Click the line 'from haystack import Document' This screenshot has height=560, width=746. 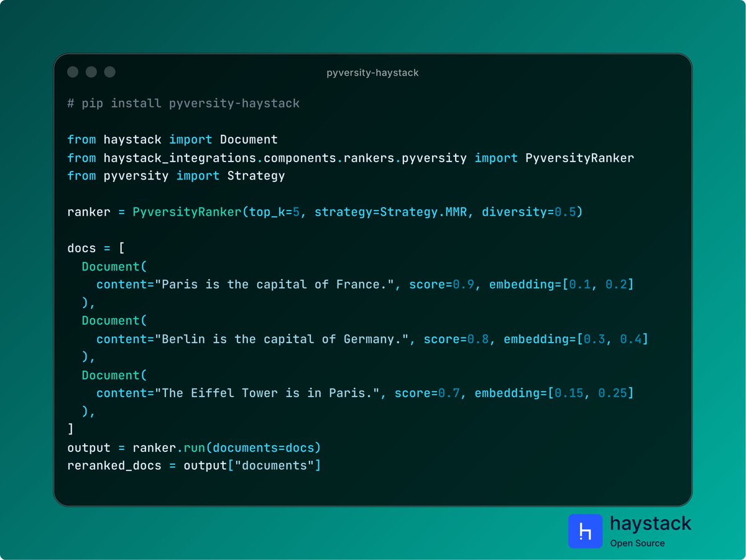coord(172,139)
